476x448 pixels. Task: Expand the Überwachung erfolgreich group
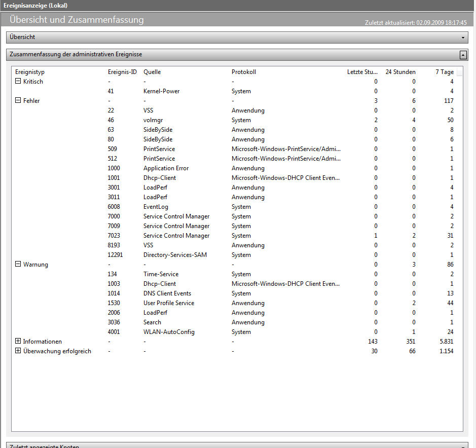point(18,351)
